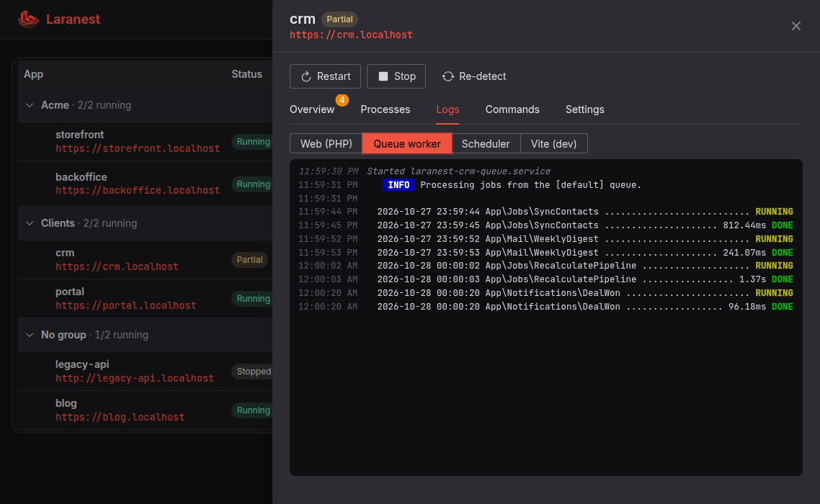Click the WeeklyDigest 241.07ms DONE log line
The width and height of the screenshot is (820, 504).
tap(545, 253)
